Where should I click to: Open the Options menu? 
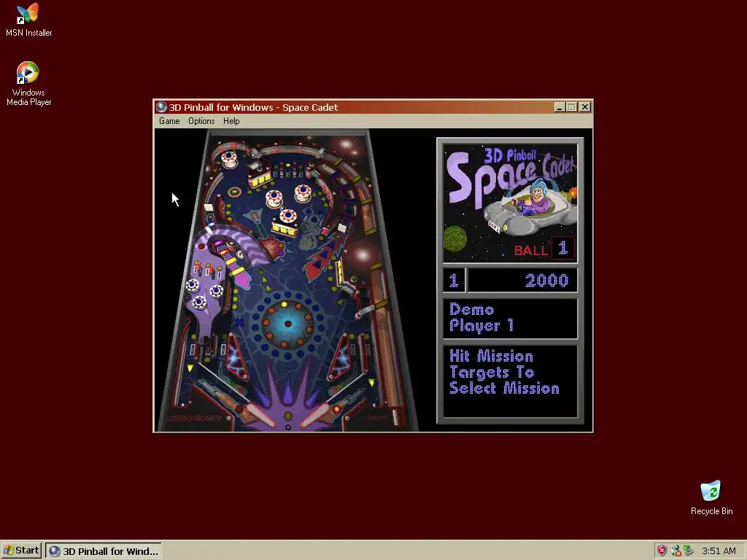point(201,121)
